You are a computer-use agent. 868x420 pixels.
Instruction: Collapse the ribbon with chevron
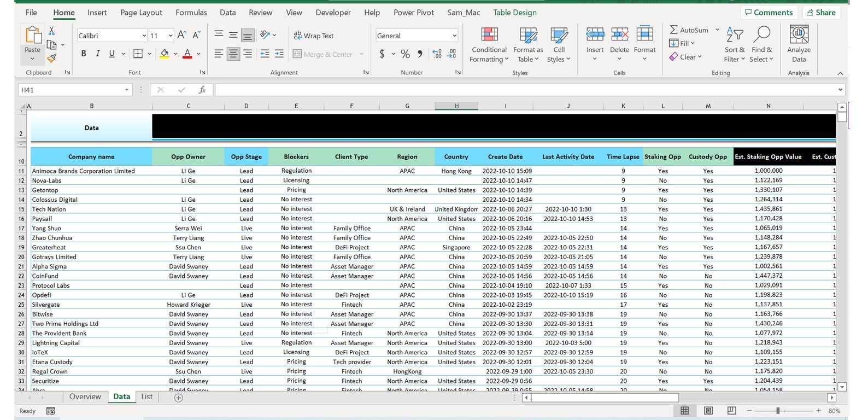(x=841, y=73)
